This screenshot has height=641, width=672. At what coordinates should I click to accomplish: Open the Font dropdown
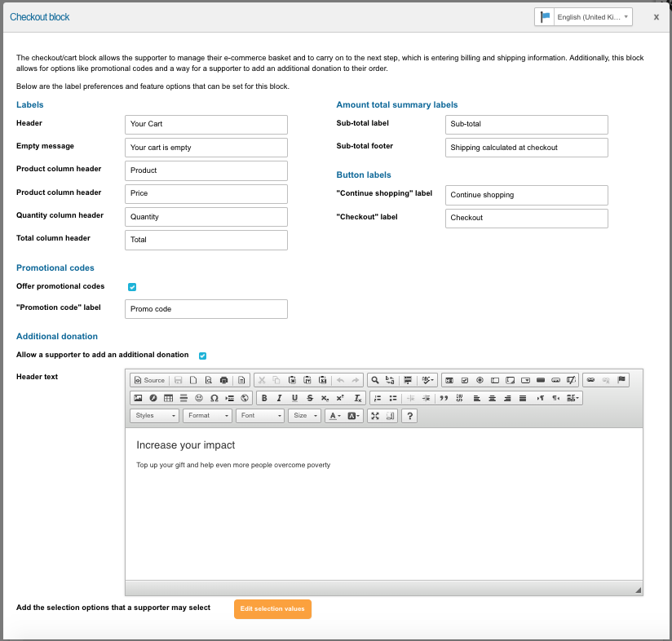point(260,416)
